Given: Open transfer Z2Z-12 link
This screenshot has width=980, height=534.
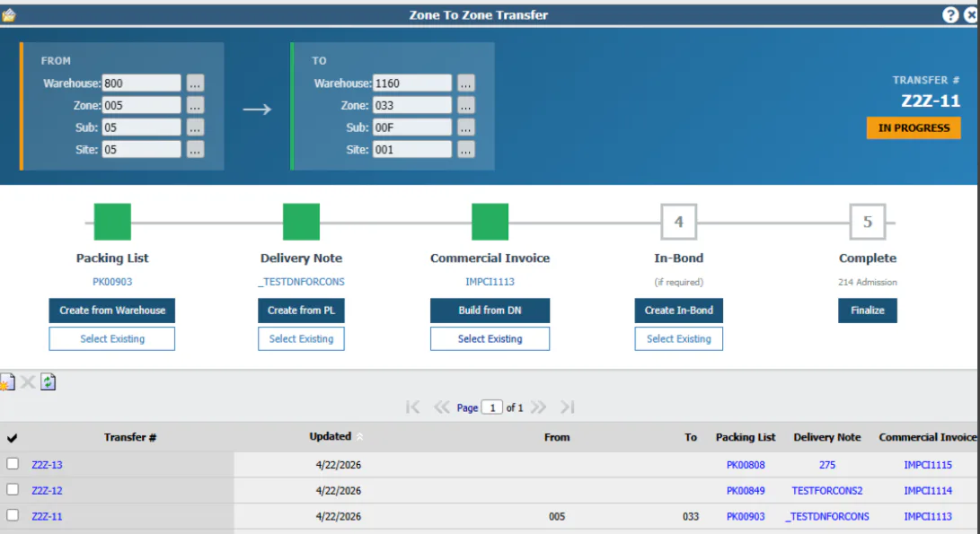Looking at the screenshot, I should (47, 490).
